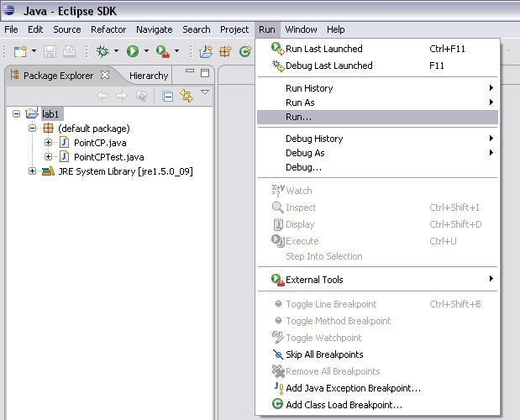Open the Source menu
The image size is (520, 420).
pyautogui.click(x=67, y=29)
